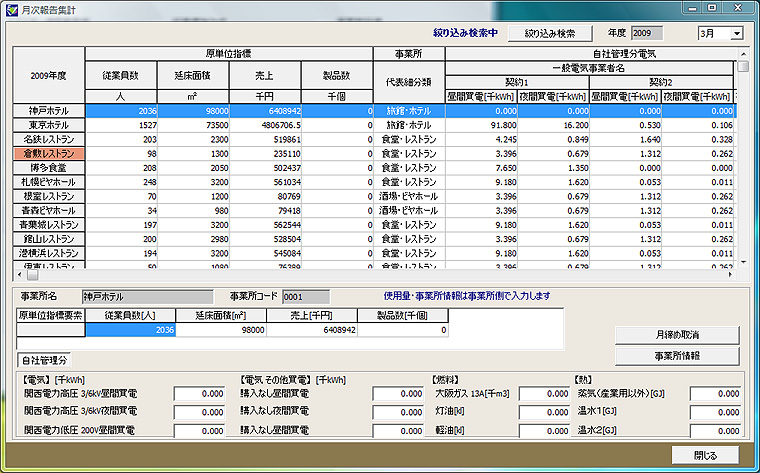
Task: Click the 閉じる button
Action: [x=705, y=456]
